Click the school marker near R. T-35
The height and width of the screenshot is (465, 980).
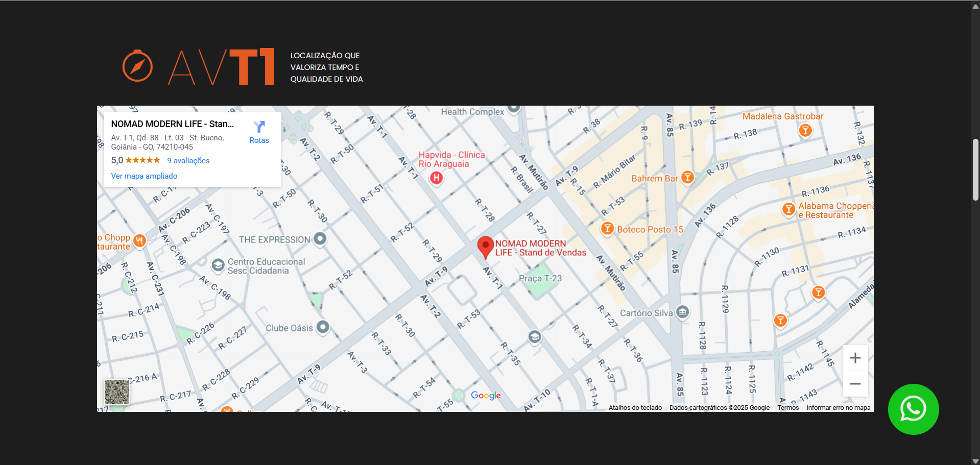pyautogui.click(x=534, y=336)
